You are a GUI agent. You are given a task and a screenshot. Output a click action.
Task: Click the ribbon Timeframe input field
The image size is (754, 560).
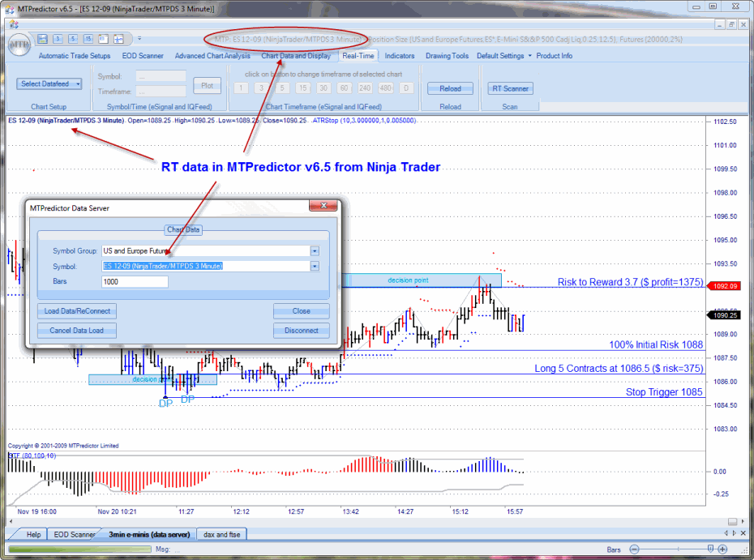161,92
